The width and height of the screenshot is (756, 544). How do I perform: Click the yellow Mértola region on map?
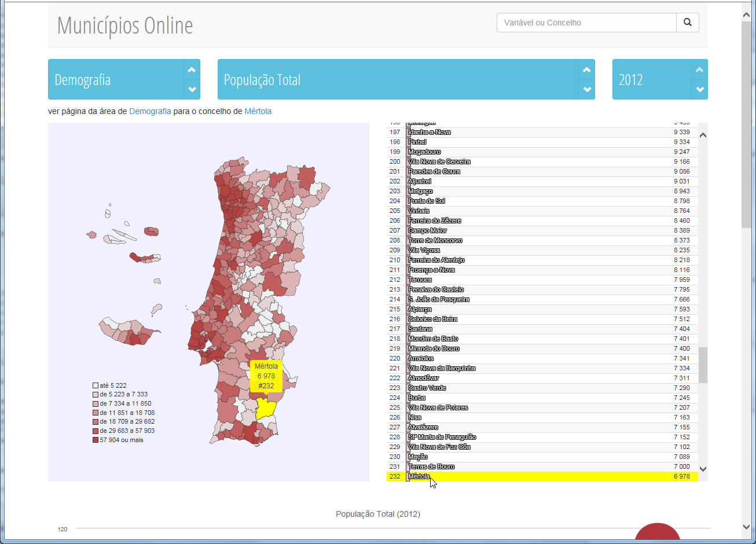point(265,408)
